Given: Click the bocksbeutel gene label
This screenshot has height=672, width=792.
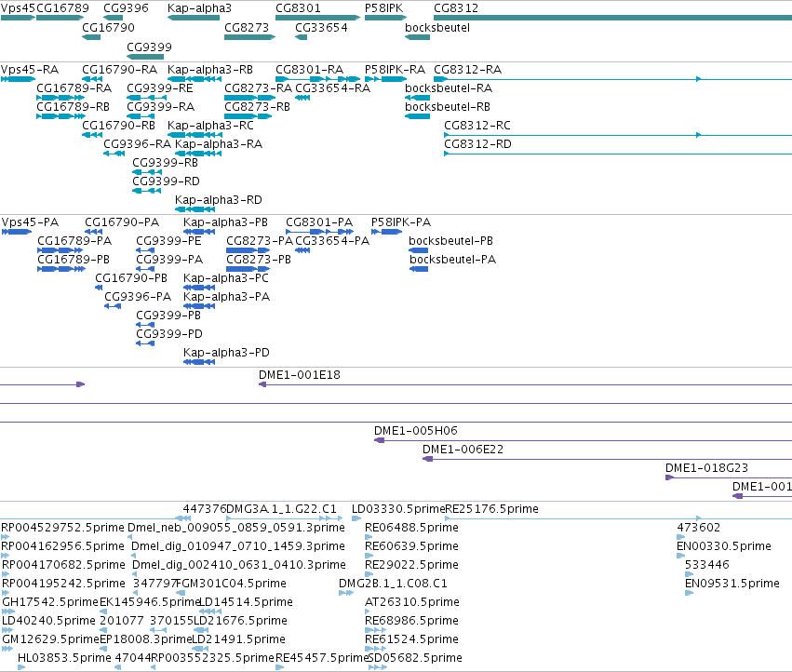Looking at the screenshot, I should pos(437,28).
